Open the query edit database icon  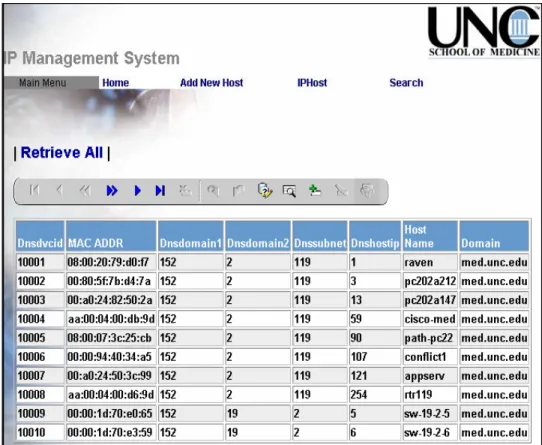pos(265,191)
